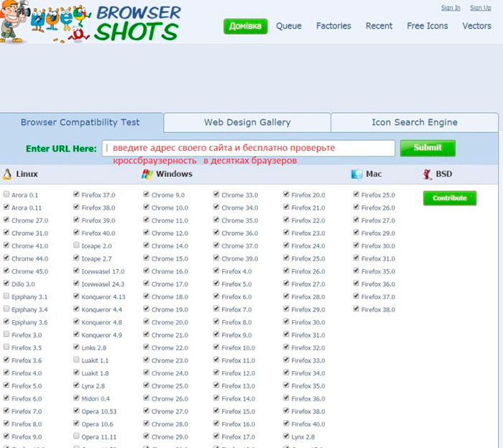Focus the Enter URL input field
Viewport: 503px width, 448px height.
[249, 148]
